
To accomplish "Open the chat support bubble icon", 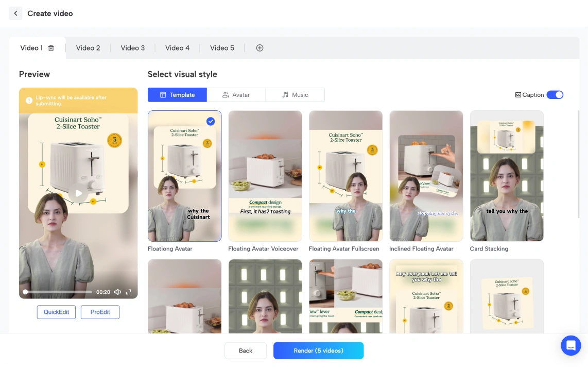I will pos(570,345).
